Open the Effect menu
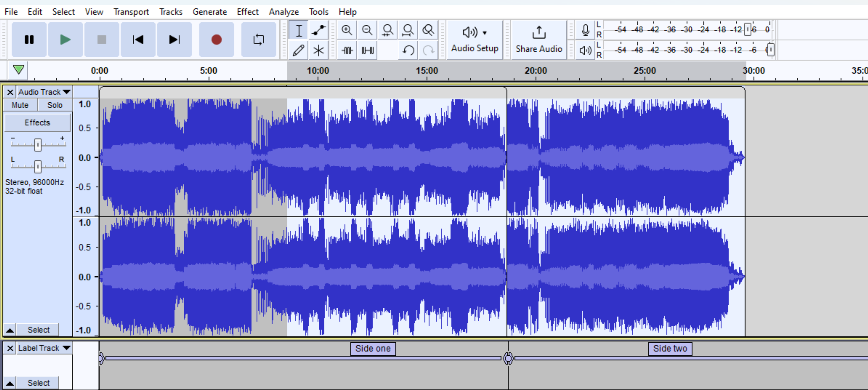The height and width of the screenshot is (390, 868). pos(247,12)
